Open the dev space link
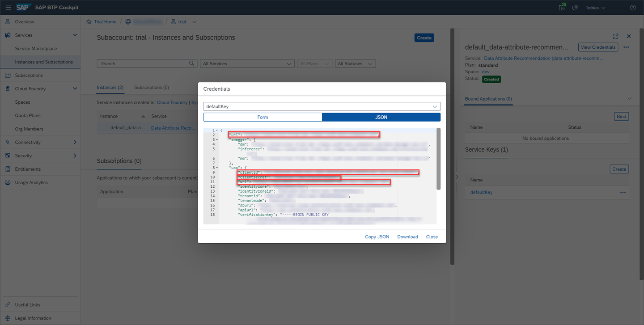The width and height of the screenshot is (644, 325). click(x=486, y=72)
